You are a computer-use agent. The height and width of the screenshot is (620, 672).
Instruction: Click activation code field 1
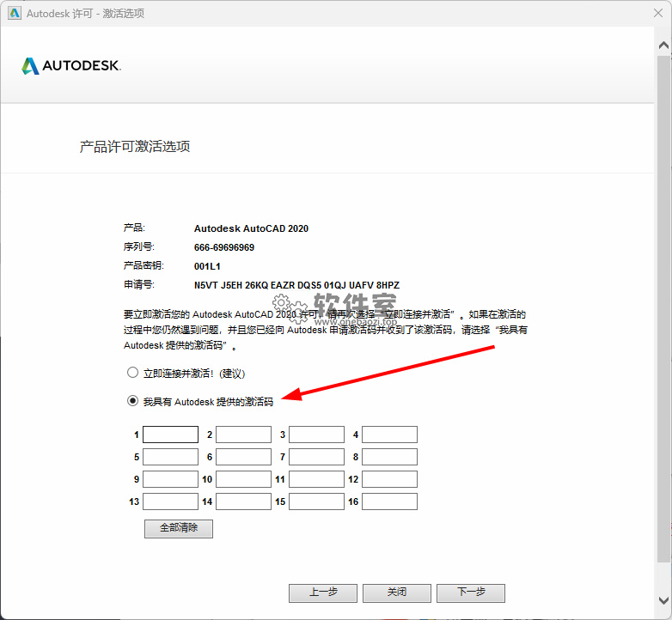[170, 435]
